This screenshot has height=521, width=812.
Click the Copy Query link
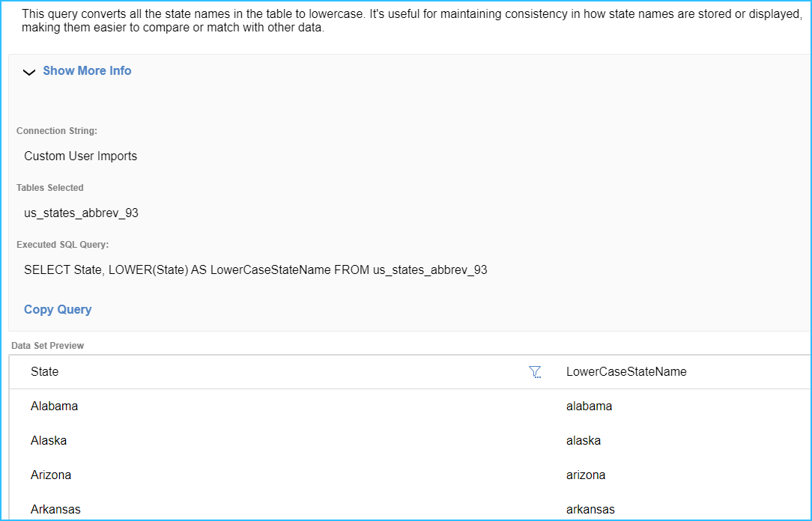[x=58, y=309]
